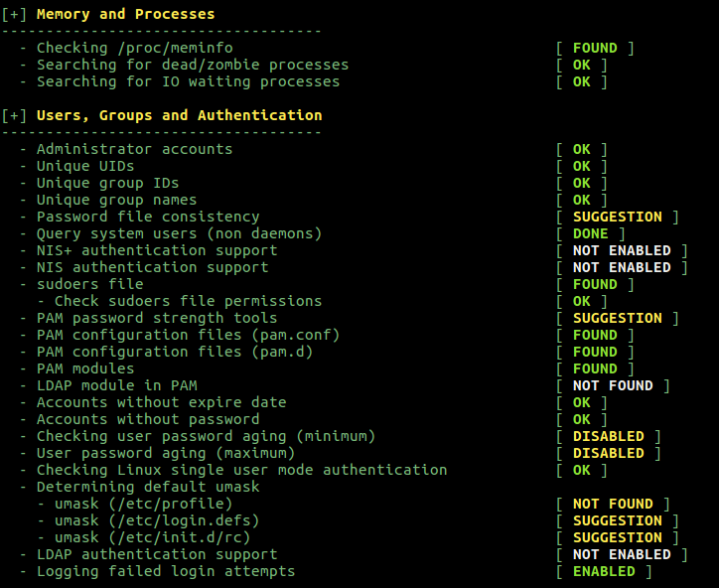
Task: Click SUGGESTION status for PAM password strength tools
Action: (x=618, y=318)
